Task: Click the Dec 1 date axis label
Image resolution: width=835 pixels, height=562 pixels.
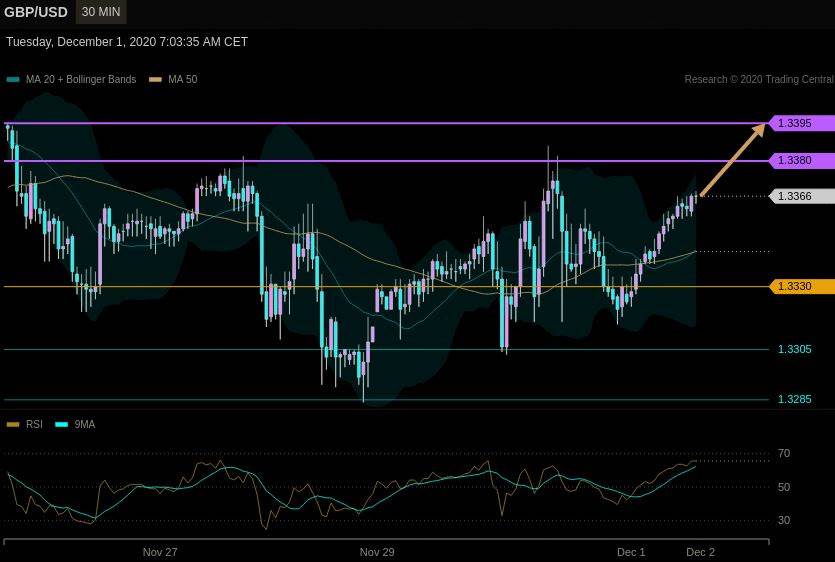Action: [x=631, y=552]
